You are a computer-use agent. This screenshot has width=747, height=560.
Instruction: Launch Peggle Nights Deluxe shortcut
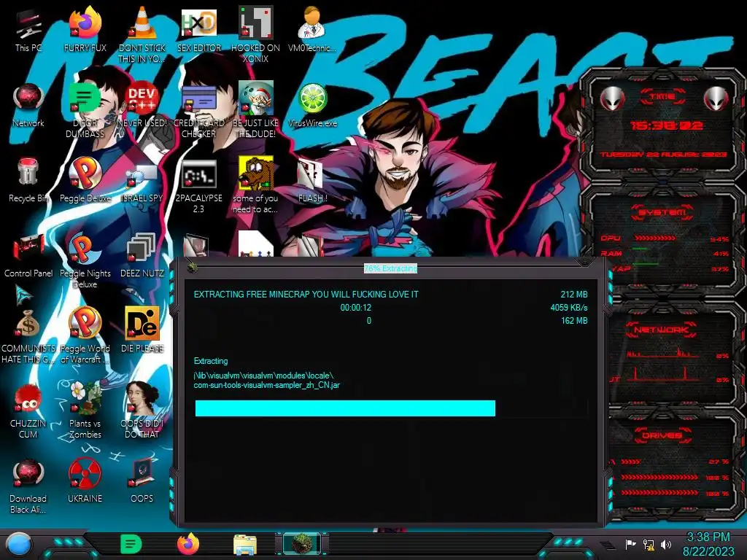pos(85,260)
